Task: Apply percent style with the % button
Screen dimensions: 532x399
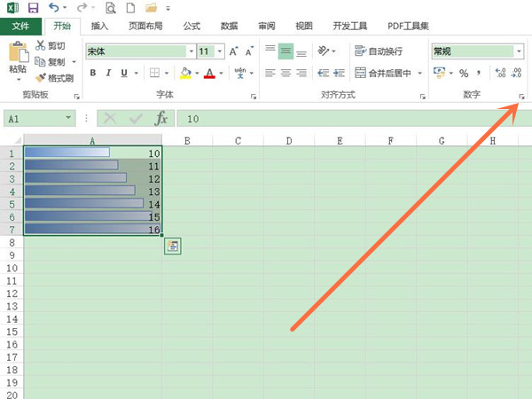Action: pyautogui.click(x=464, y=74)
